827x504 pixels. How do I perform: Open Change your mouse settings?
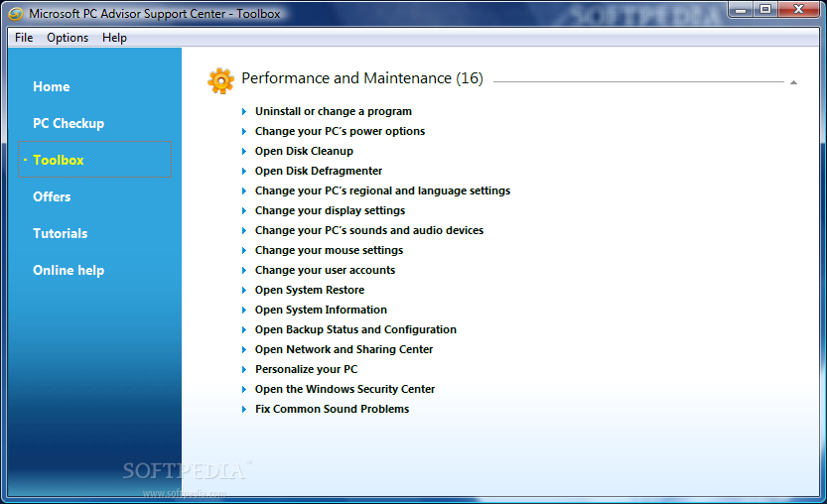click(330, 250)
